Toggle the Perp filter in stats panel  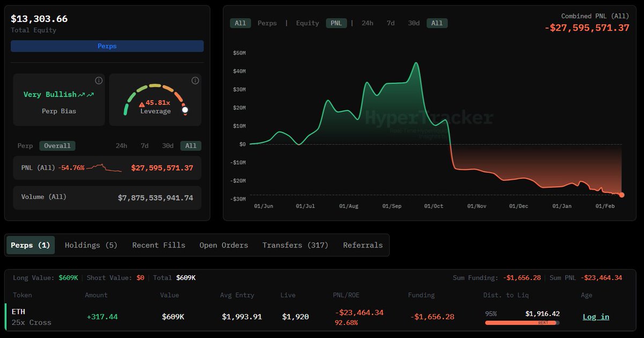click(25, 146)
